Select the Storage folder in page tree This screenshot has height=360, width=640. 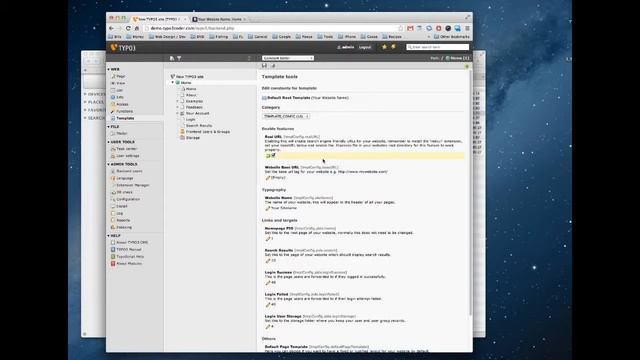click(x=193, y=138)
